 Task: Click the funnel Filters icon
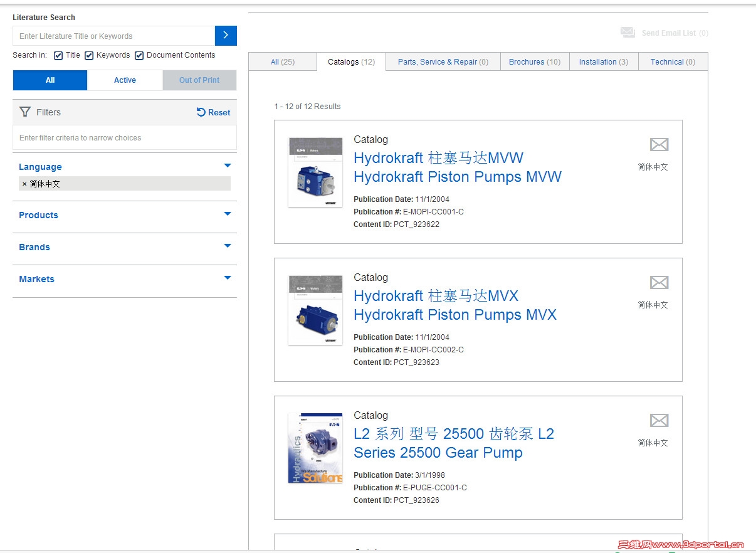pos(25,112)
